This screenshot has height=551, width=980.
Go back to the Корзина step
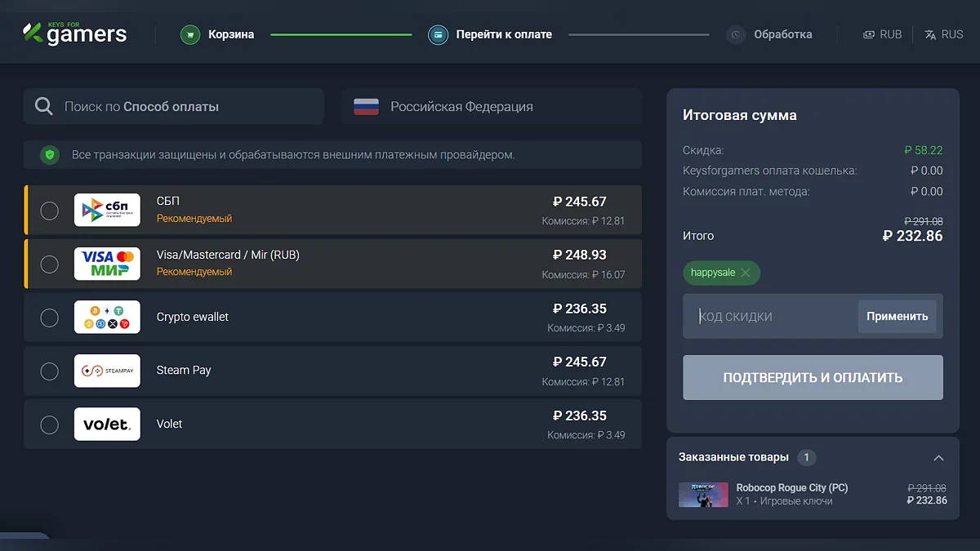(x=230, y=35)
